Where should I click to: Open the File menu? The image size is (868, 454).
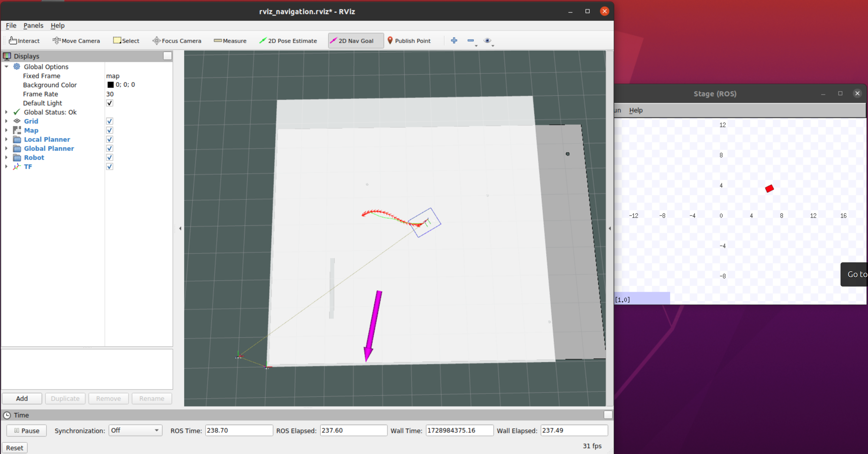pos(11,26)
